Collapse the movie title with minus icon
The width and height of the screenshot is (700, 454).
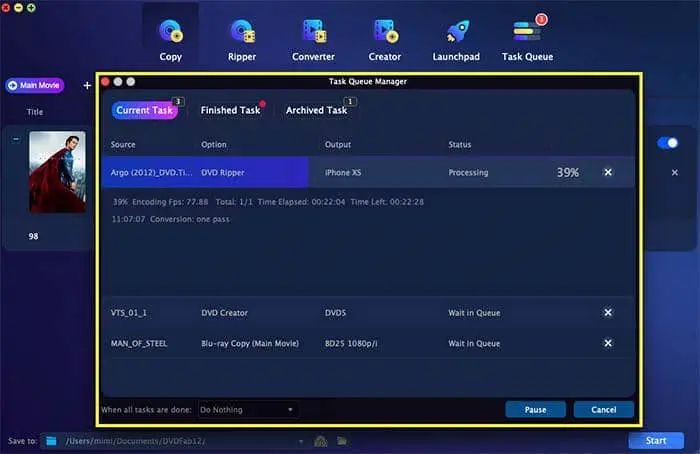coord(16,139)
